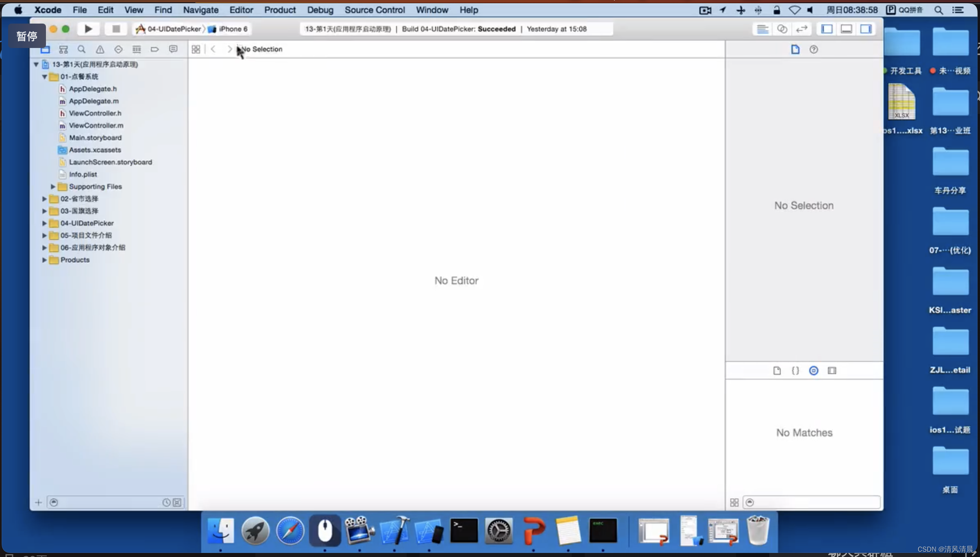This screenshot has height=557, width=980.
Task: Open the Find navigator magnifier icon
Action: coord(82,50)
